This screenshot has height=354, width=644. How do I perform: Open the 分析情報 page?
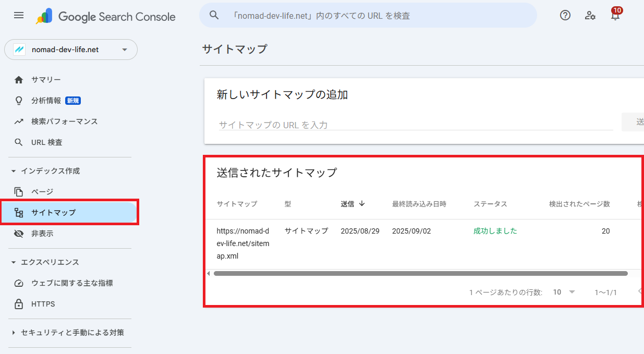[46, 101]
